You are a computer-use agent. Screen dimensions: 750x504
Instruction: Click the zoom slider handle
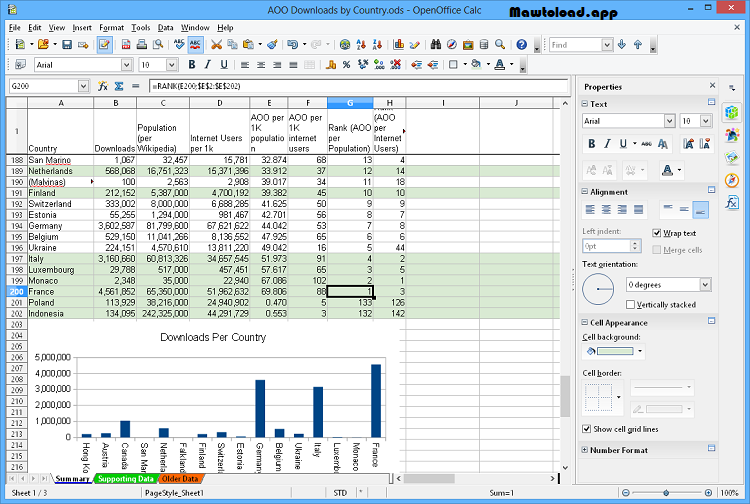[x=666, y=493]
